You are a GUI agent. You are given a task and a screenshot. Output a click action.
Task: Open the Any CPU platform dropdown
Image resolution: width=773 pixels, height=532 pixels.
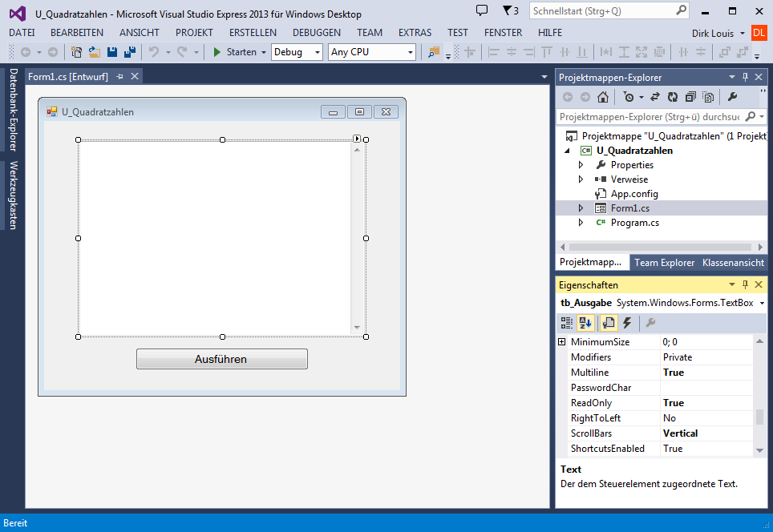pyautogui.click(x=372, y=52)
